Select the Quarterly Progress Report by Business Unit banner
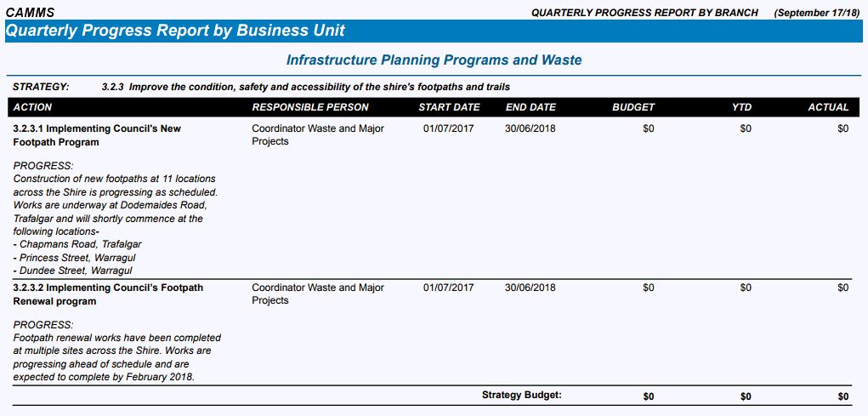 click(x=176, y=31)
